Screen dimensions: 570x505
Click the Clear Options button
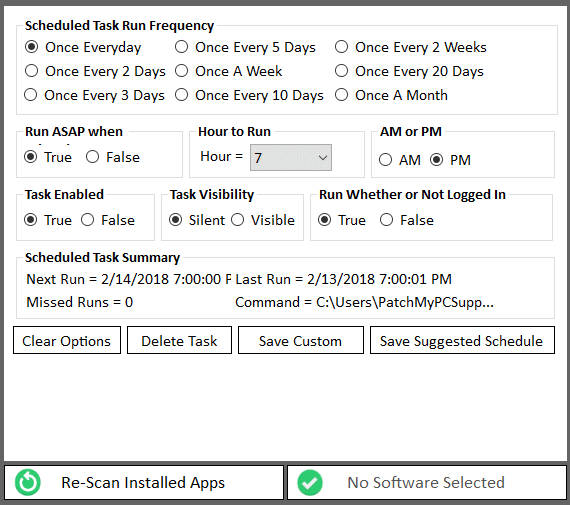(x=67, y=340)
